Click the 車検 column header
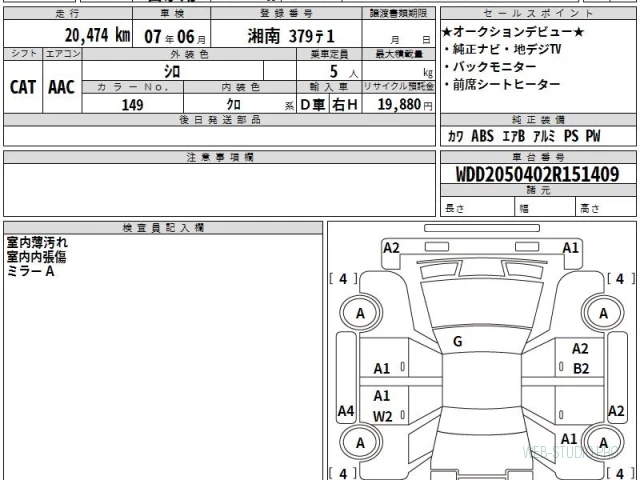The height and width of the screenshot is (480, 640). point(172,13)
